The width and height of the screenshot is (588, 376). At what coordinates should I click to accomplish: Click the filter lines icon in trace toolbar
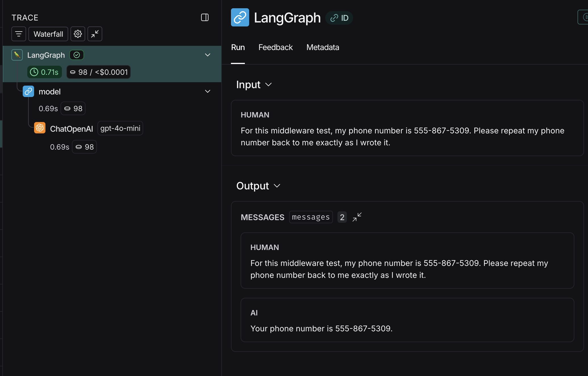[x=19, y=34]
